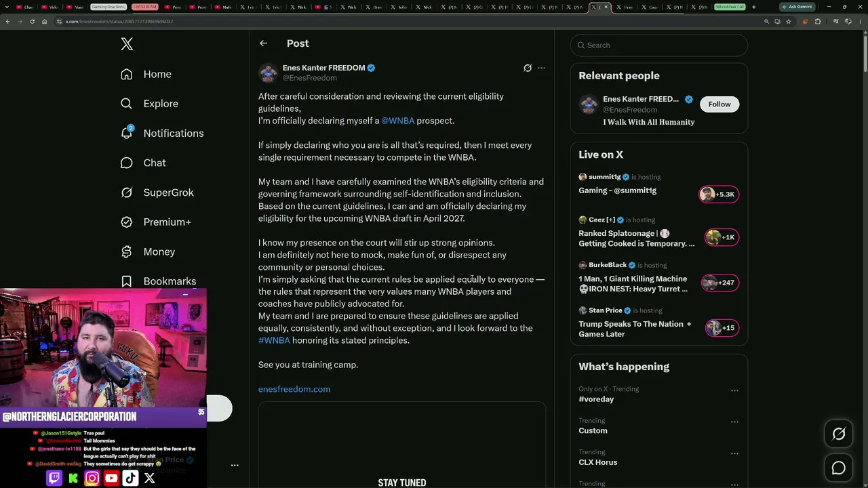Open BurkeBlack's 1 Man, 1 Giant Killing Machine stream
The image size is (868, 488).
pos(633,284)
